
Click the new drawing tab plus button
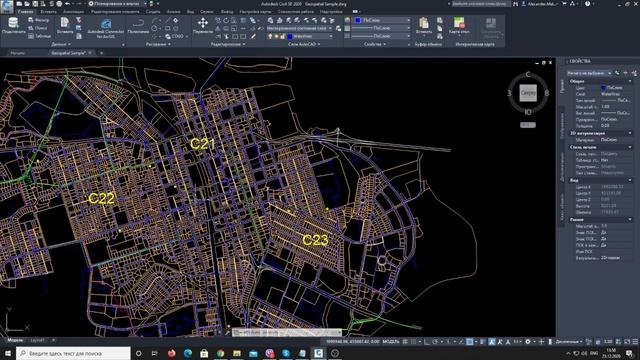[x=101, y=53]
